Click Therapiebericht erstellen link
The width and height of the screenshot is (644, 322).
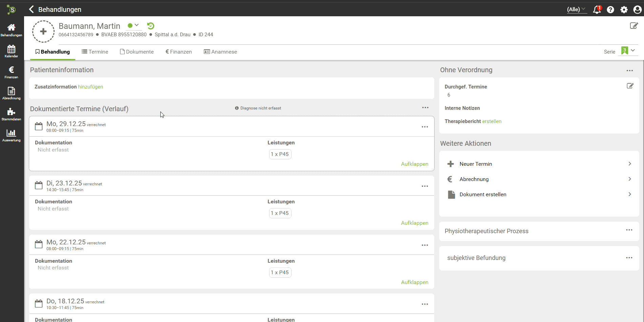[x=491, y=121]
